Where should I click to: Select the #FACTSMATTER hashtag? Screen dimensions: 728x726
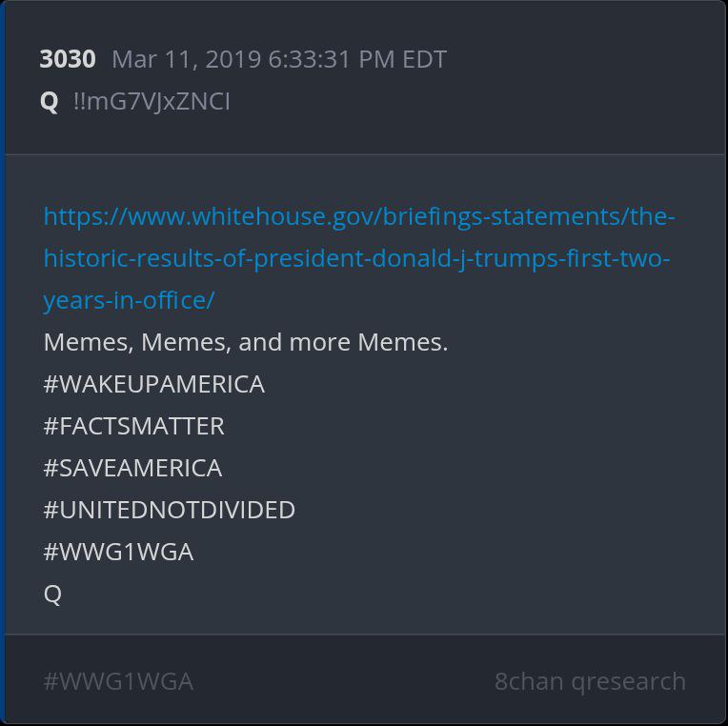pos(134,426)
